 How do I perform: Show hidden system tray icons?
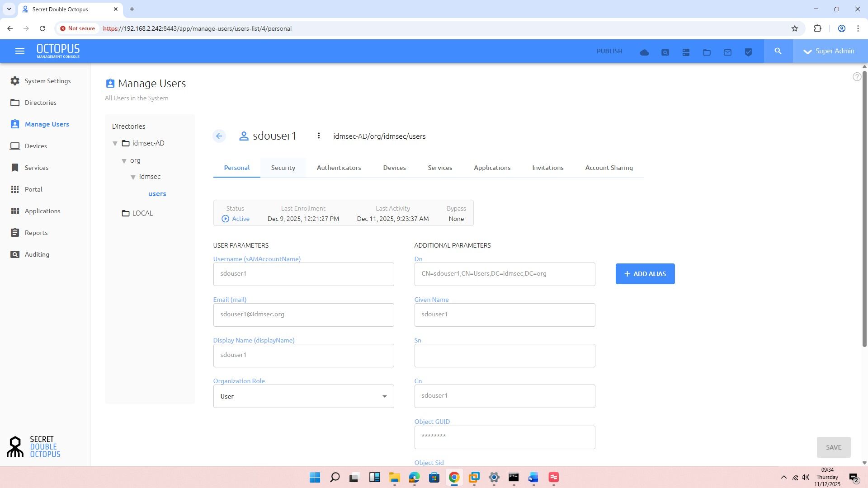coord(783,477)
